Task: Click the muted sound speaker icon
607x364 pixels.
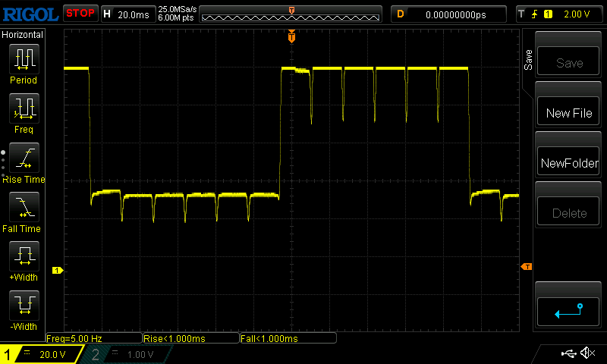Action: 587,353
